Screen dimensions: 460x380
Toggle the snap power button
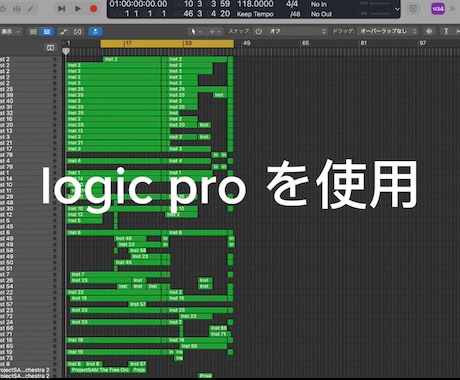259,31
